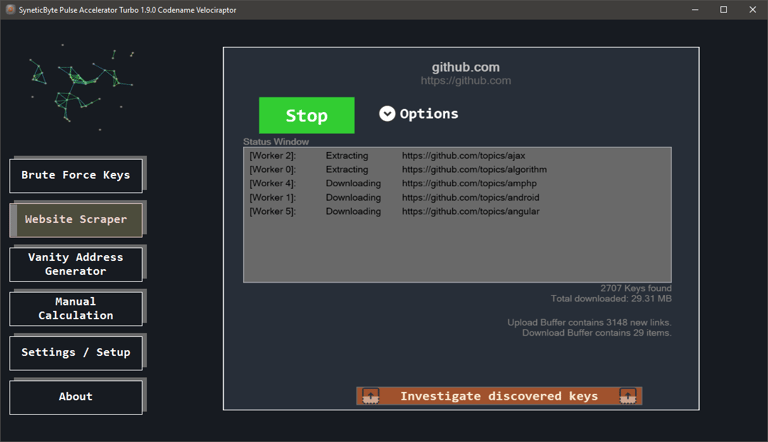Select the Worker 2 row for topics/ajax
768x442 pixels.
(457, 155)
